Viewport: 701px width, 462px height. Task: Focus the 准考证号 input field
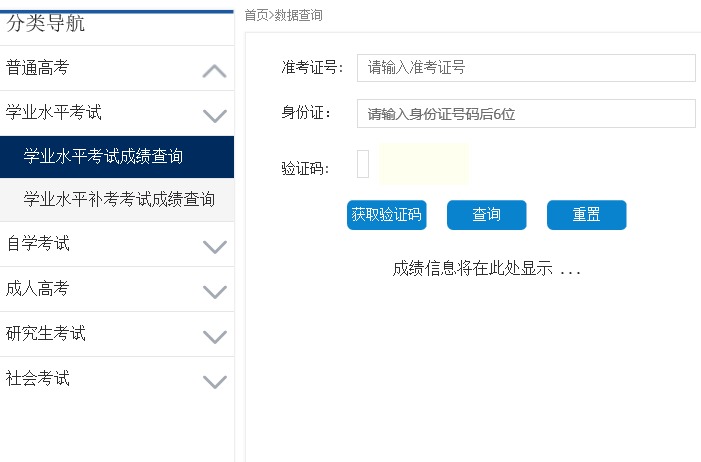525,68
